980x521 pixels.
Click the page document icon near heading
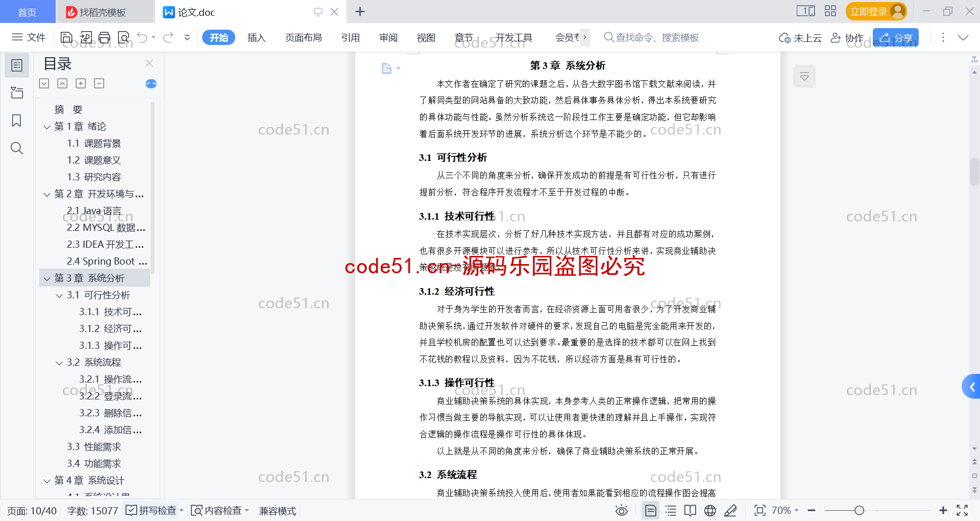(x=386, y=68)
